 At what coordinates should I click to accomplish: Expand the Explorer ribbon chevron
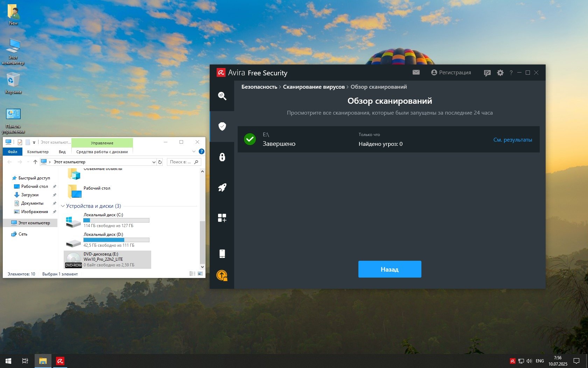click(194, 151)
